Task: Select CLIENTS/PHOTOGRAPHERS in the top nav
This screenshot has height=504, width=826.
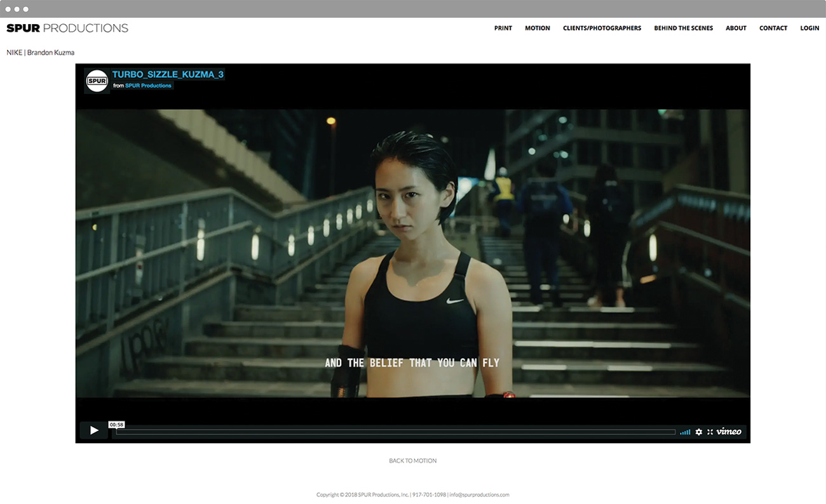Action: [602, 28]
